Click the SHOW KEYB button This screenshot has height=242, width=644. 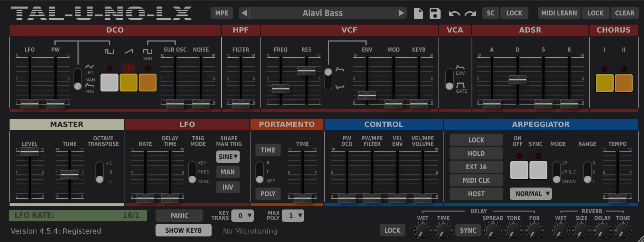(184, 230)
